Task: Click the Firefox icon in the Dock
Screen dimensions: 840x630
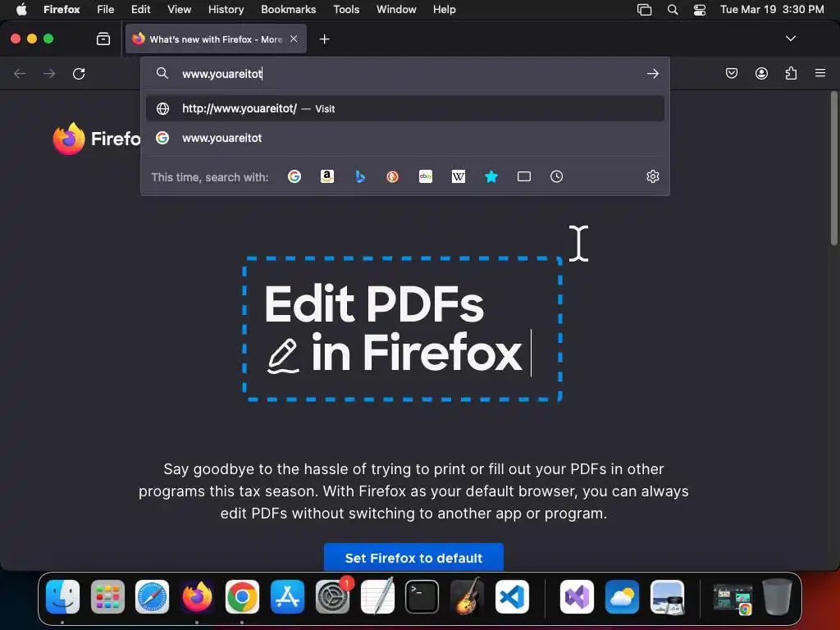Action: [x=197, y=596]
